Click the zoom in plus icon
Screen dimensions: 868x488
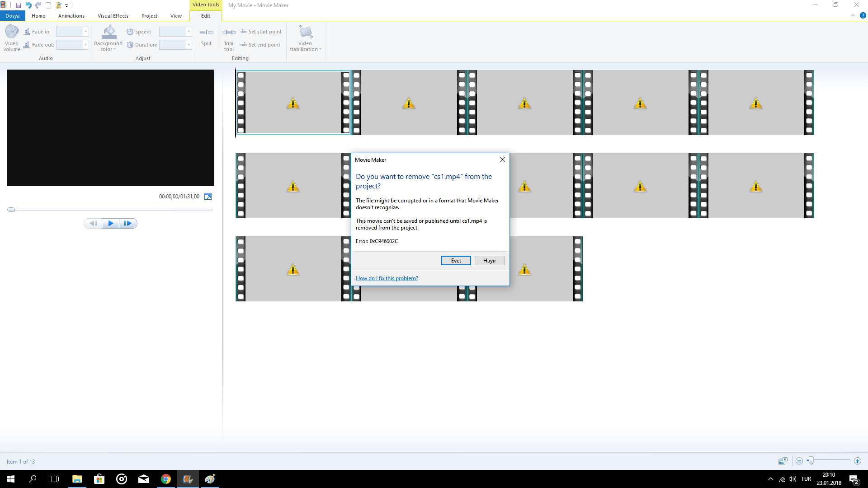(x=858, y=461)
